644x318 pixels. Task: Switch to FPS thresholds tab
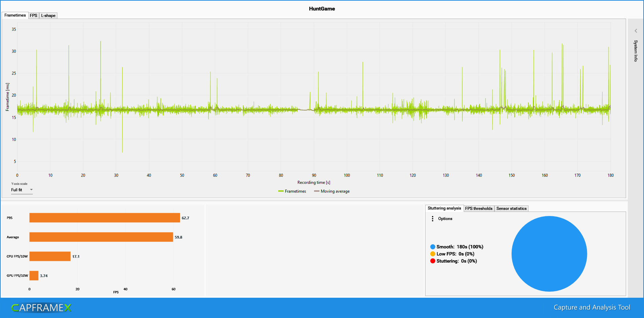tap(479, 209)
